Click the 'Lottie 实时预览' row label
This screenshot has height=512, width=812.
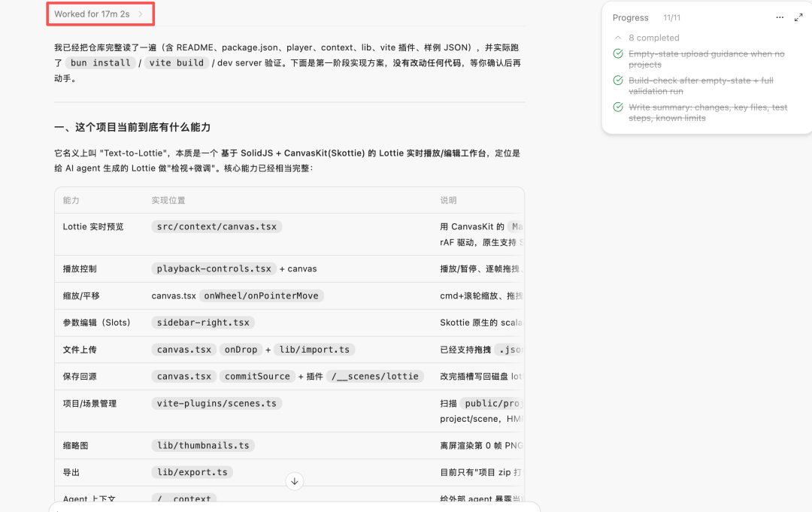click(93, 227)
